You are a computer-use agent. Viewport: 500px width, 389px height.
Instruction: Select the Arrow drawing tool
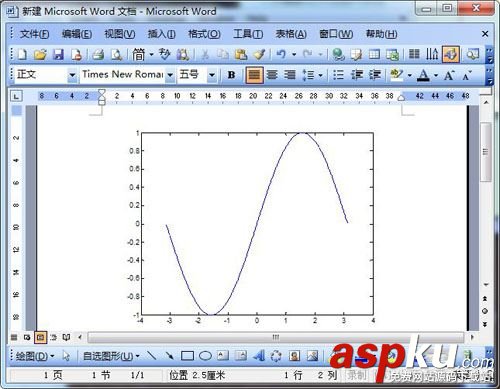169,356
